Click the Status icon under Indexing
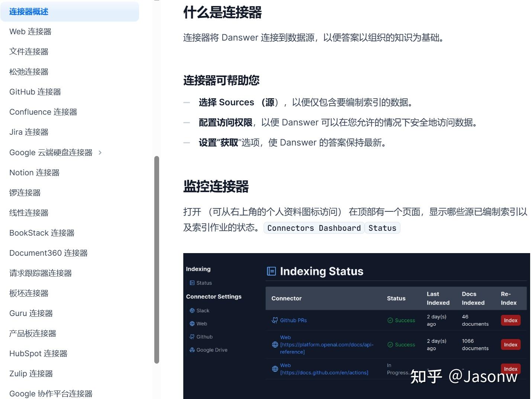This screenshot has height=399, width=532. (x=192, y=283)
